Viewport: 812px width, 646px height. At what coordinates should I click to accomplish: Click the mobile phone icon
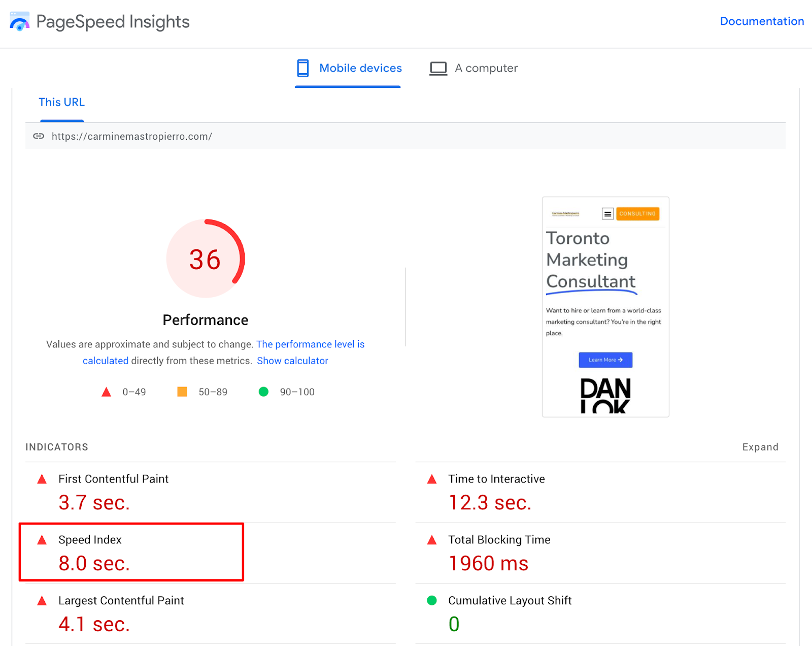click(303, 68)
